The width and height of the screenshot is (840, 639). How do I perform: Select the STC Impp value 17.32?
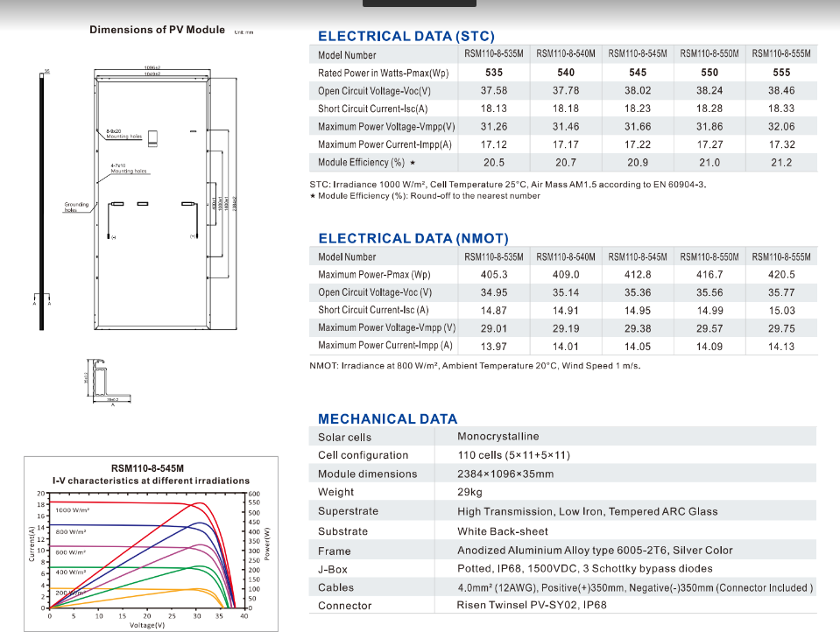pos(781,144)
